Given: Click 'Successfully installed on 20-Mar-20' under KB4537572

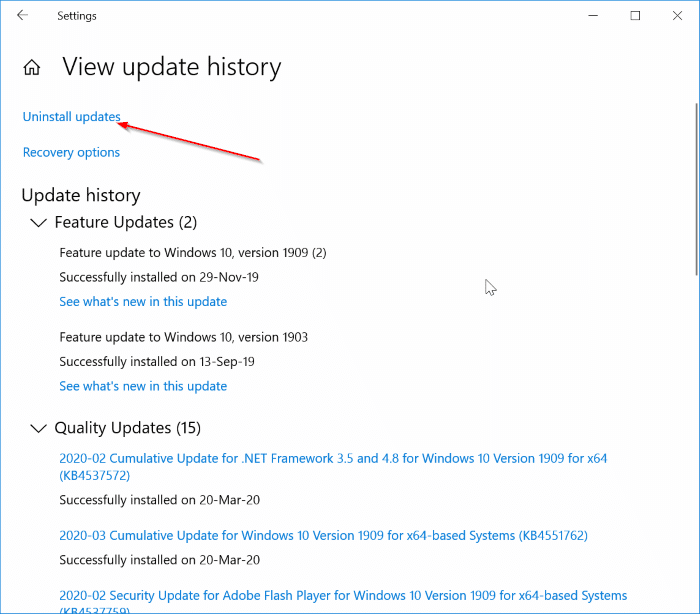Looking at the screenshot, I should tap(159, 500).
